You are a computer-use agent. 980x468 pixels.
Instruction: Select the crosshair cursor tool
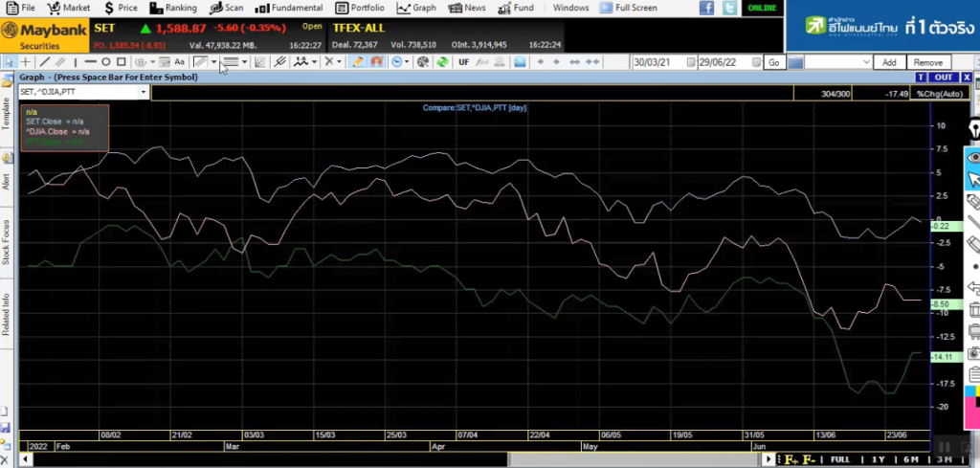point(26,62)
